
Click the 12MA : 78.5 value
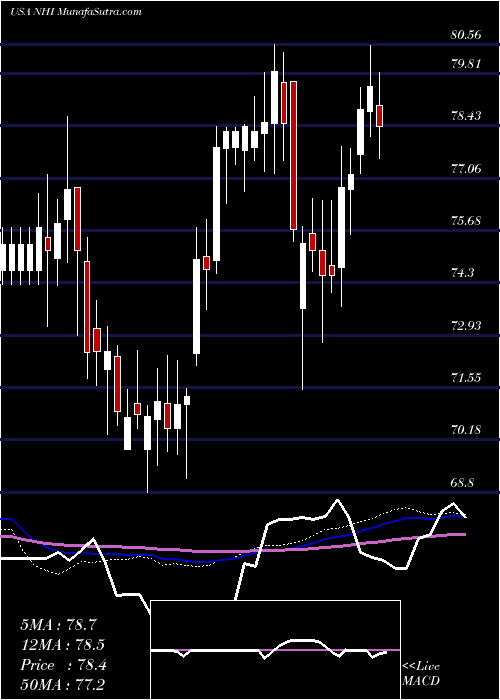(x=64, y=645)
